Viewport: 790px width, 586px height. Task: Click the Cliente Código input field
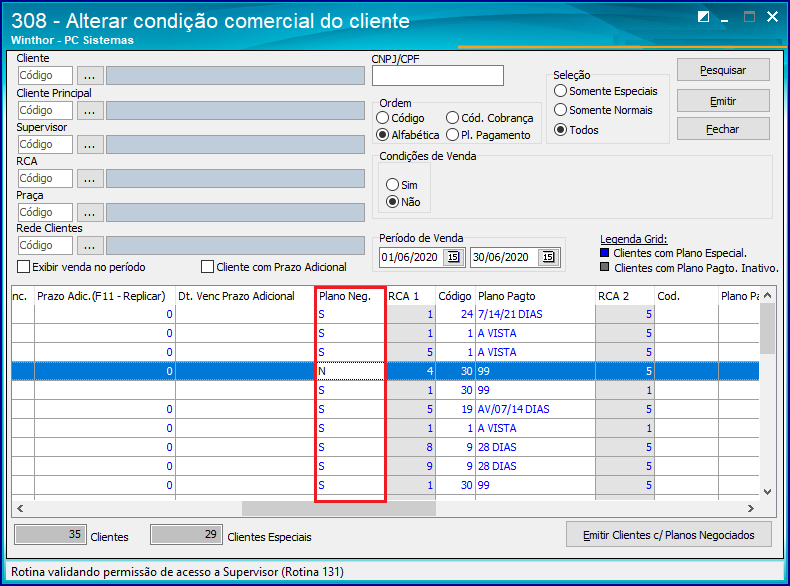pos(45,76)
